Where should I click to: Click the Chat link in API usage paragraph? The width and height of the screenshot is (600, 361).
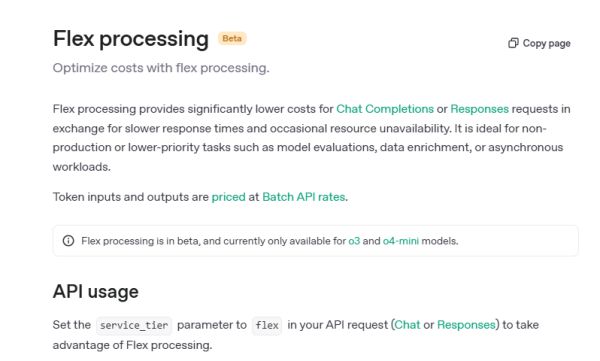point(407,325)
